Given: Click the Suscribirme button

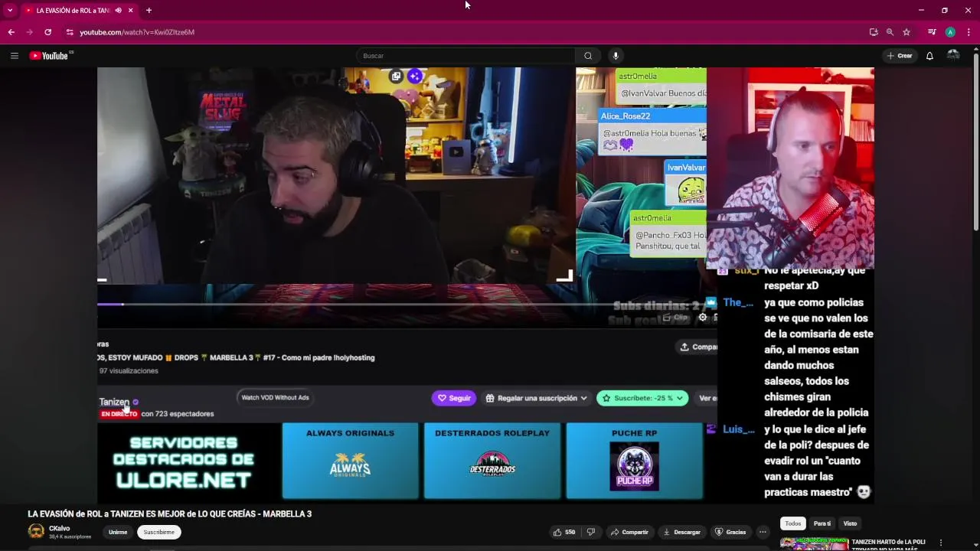Looking at the screenshot, I should (159, 532).
